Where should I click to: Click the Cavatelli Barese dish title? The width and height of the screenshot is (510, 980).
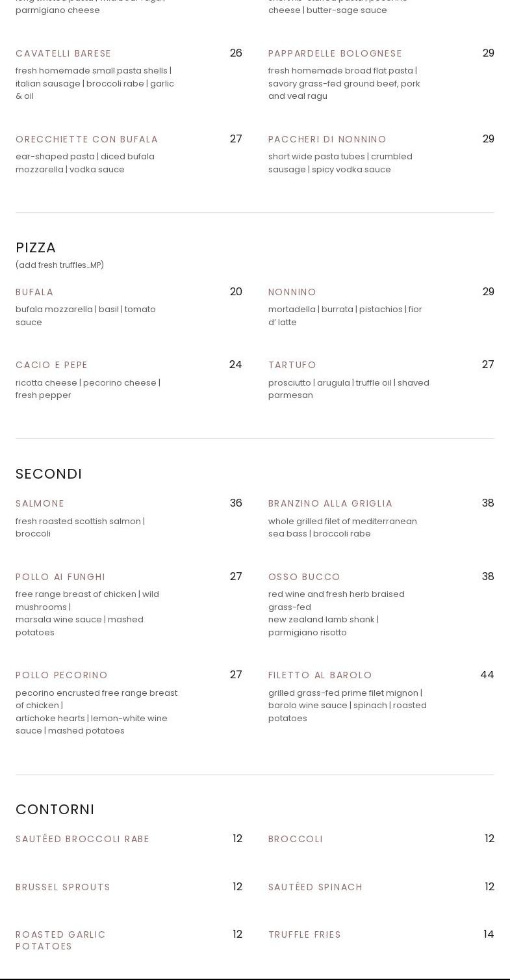(64, 53)
